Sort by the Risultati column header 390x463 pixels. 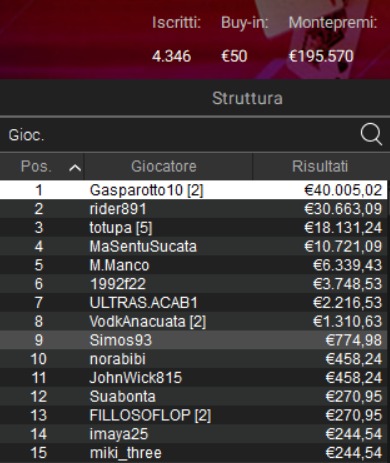pos(321,166)
